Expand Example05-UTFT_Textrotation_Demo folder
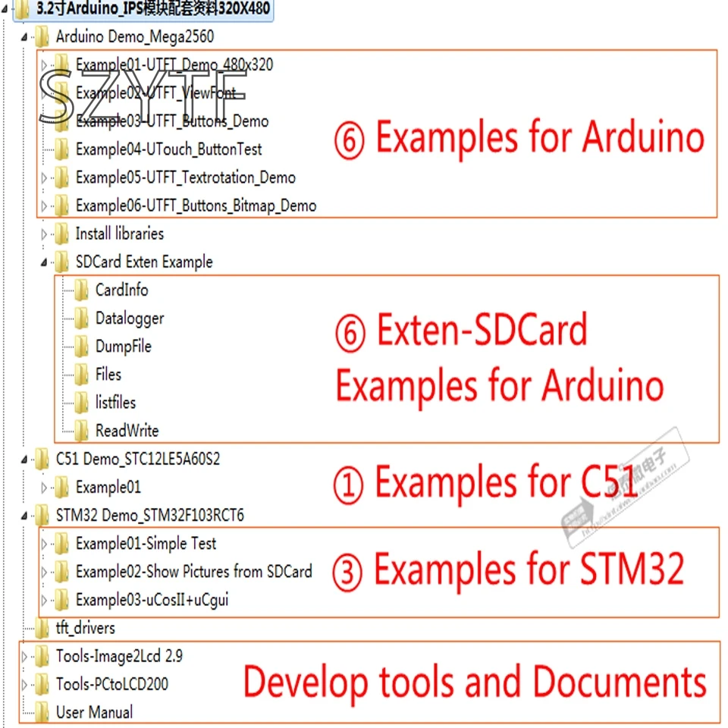This screenshot has height=728, width=728. click(x=44, y=177)
